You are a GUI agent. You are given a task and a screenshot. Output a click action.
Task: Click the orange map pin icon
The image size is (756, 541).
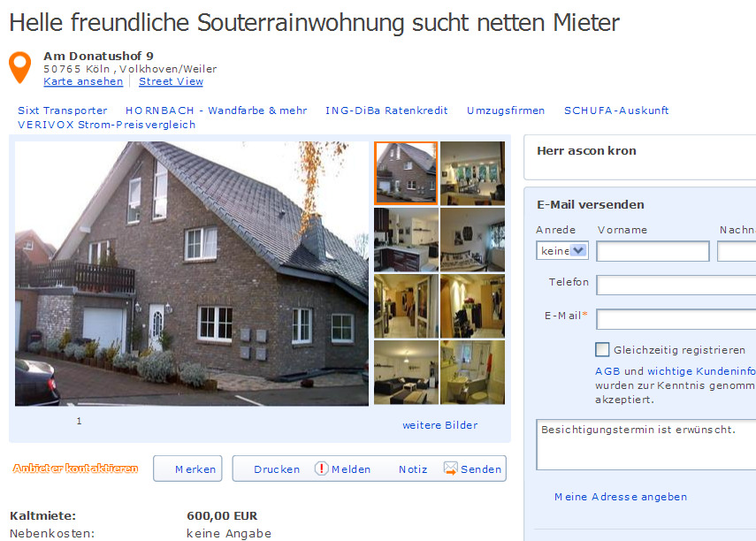(19, 67)
